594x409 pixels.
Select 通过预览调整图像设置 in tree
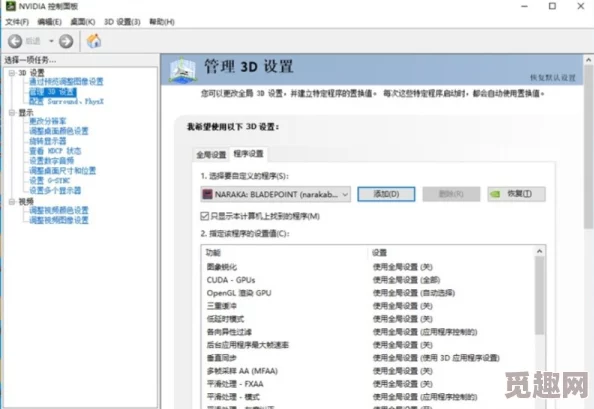66,81
